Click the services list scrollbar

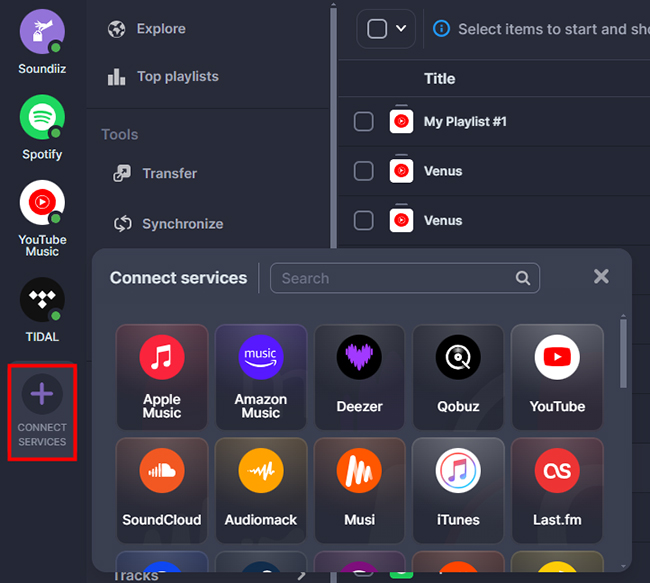pyautogui.click(x=623, y=354)
